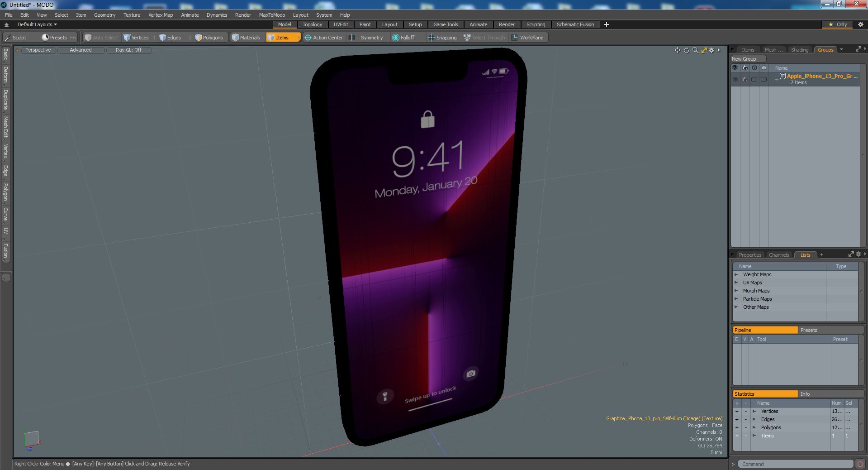This screenshot has width=868, height=470.
Task: Open the Mesh Edit vertical sidebar tab
Action: (6, 127)
